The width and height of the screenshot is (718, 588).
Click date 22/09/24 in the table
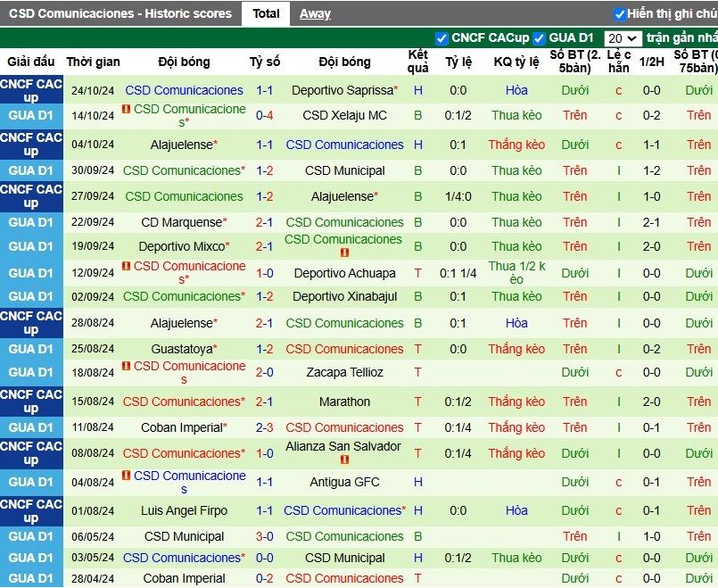tap(93, 222)
